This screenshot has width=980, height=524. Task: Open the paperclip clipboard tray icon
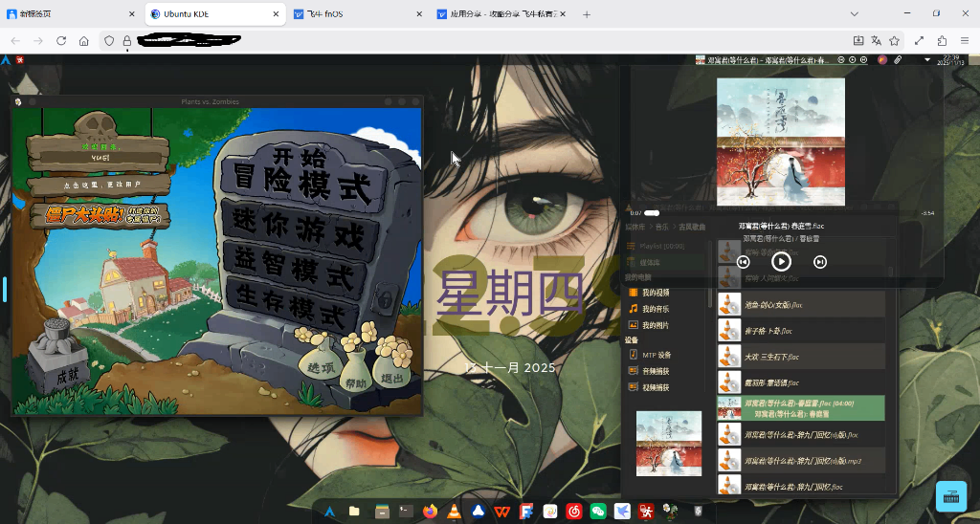898,60
